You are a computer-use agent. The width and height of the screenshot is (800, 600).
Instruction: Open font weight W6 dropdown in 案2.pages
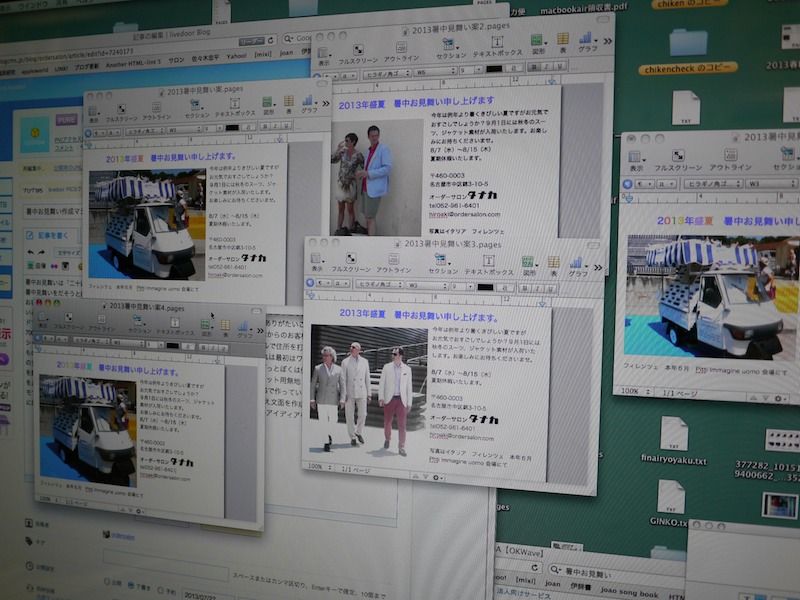pyautogui.click(x=435, y=72)
